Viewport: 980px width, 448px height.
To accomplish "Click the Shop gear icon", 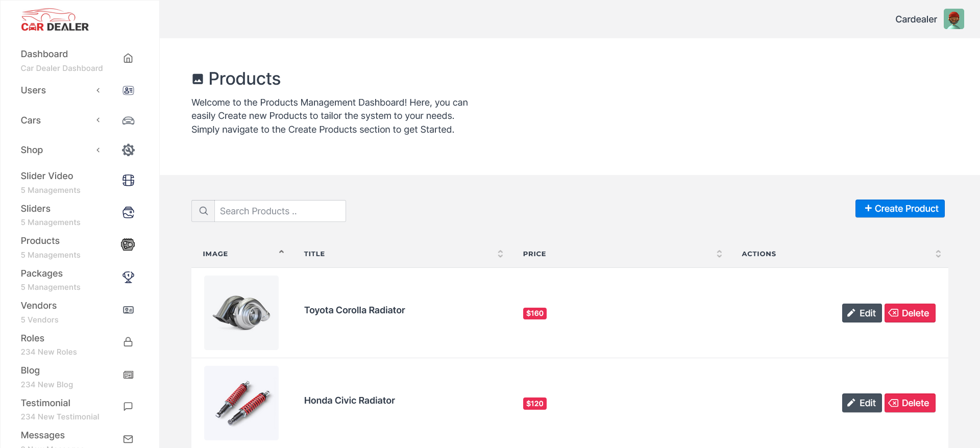I will click(x=128, y=150).
